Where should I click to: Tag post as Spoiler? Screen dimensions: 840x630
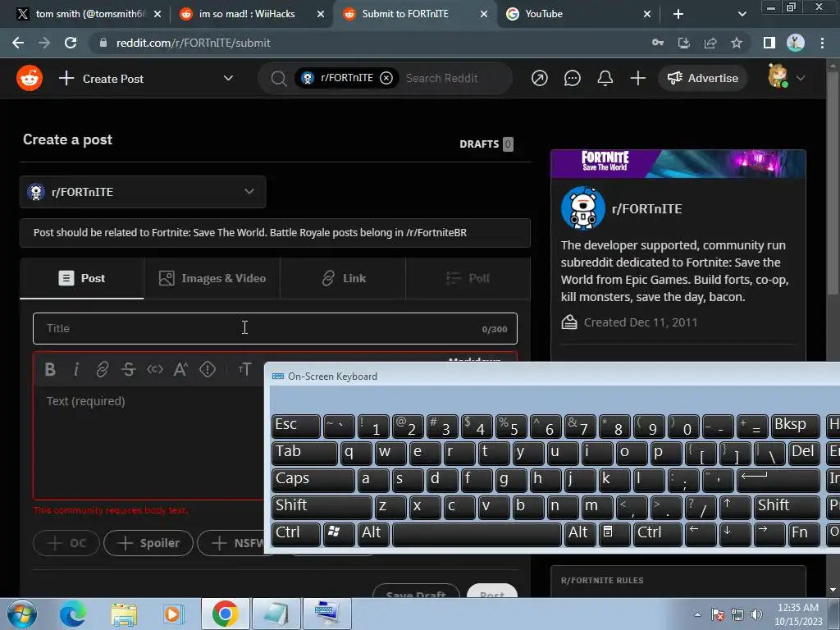148,543
